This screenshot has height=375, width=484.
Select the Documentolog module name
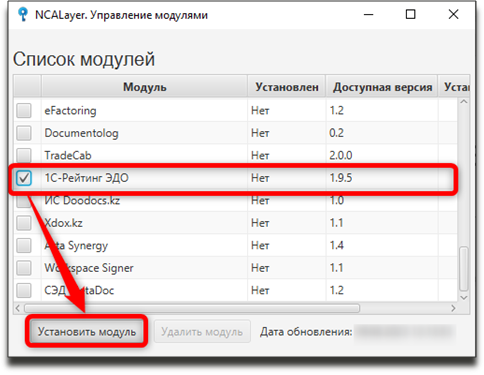pos(81,133)
